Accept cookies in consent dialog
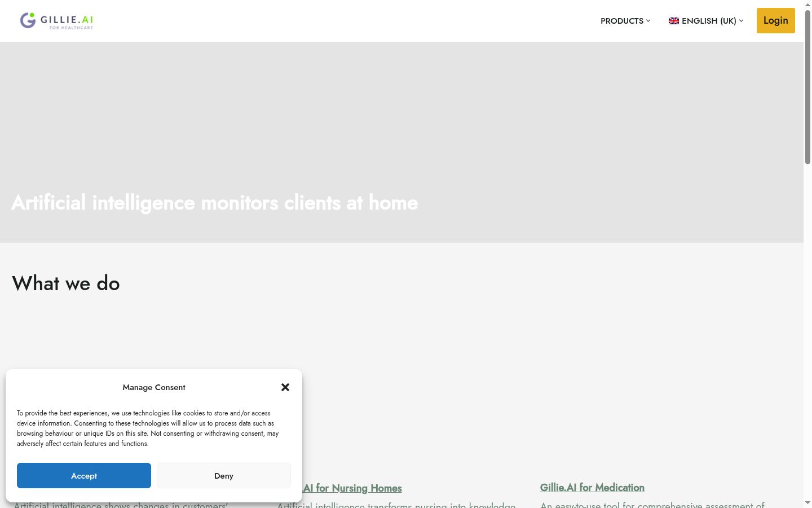812x508 pixels. tap(84, 476)
